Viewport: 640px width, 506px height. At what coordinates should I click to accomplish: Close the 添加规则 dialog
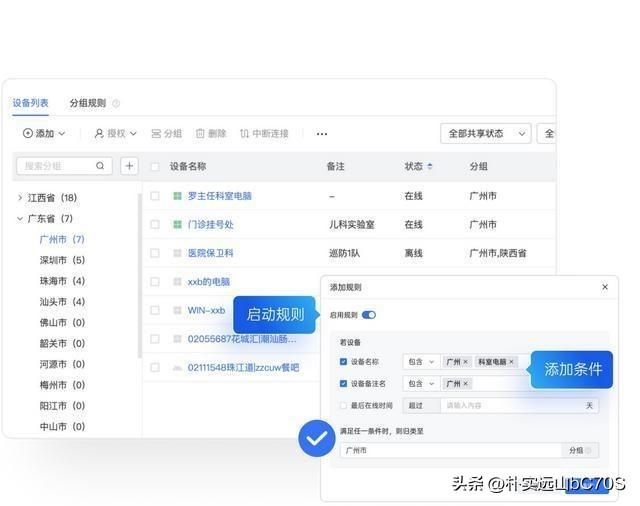[605, 287]
